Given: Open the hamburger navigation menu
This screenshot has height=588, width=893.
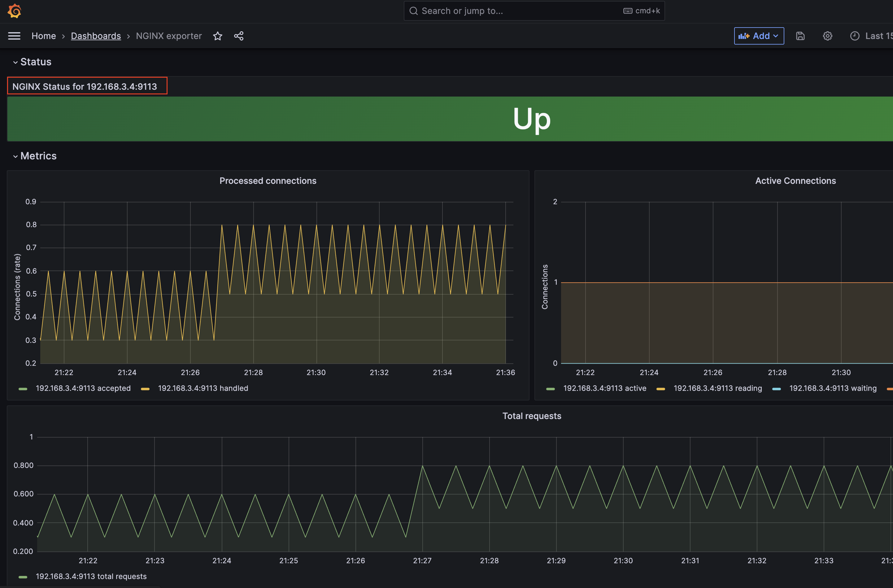Looking at the screenshot, I should pyautogui.click(x=14, y=36).
